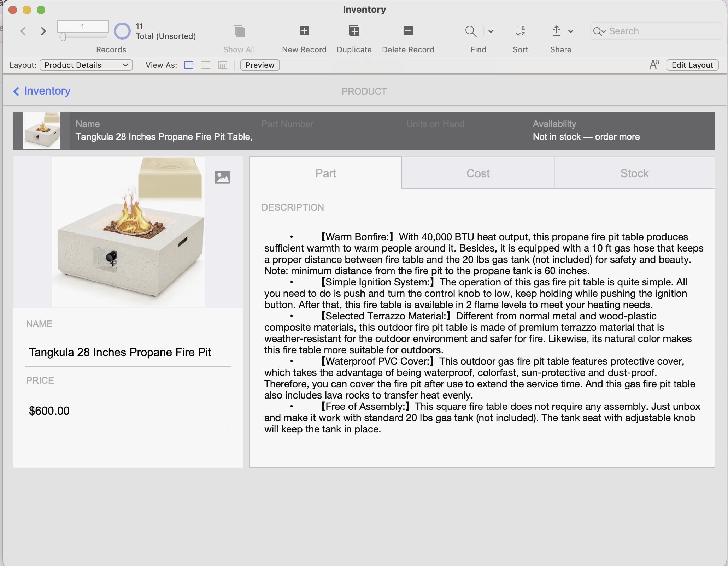Toggle the formatting bar icon
The height and width of the screenshot is (566, 728).
click(654, 65)
